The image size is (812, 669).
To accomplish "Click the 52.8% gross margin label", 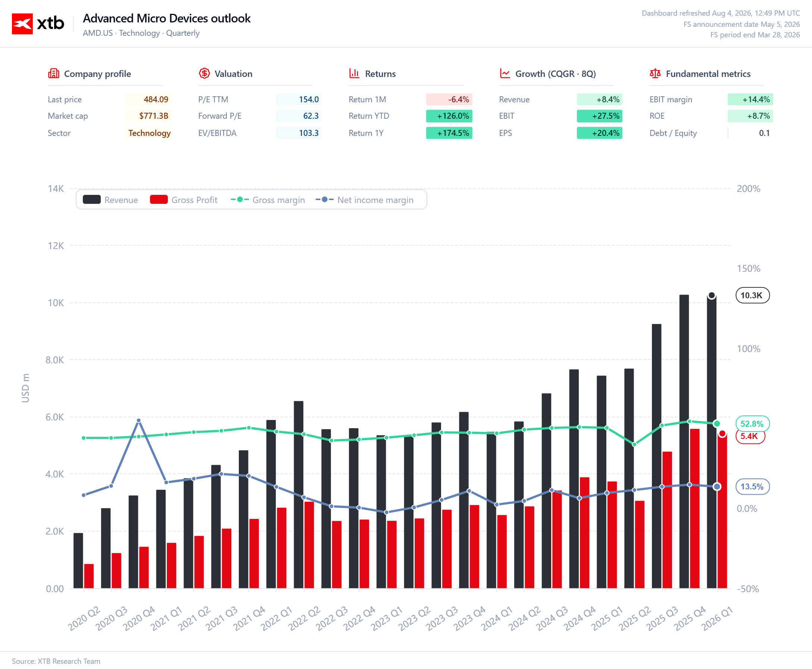I will (752, 423).
